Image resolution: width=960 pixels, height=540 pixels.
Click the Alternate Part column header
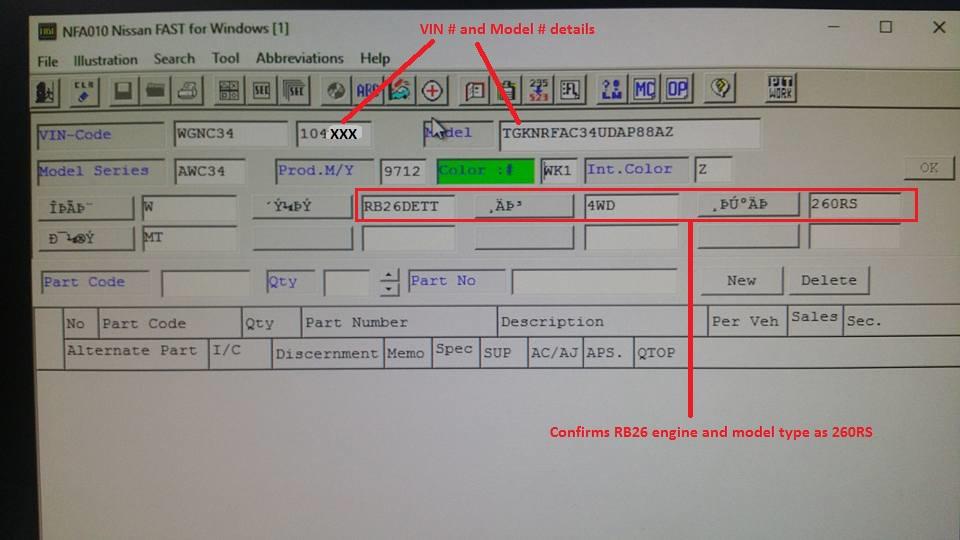point(136,351)
